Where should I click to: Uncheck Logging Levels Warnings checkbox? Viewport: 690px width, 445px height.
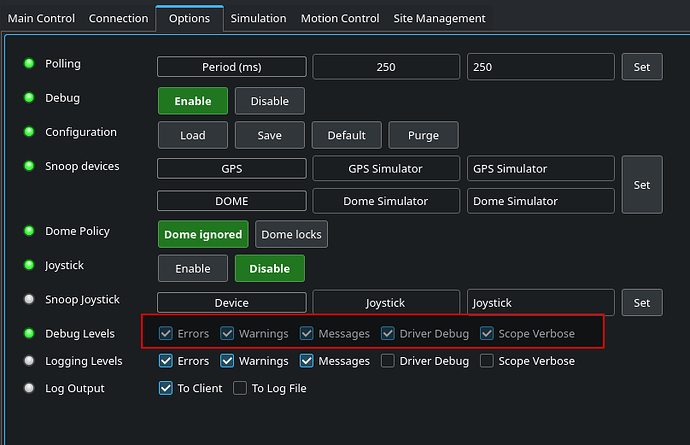pyautogui.click(x=227, y=361)
